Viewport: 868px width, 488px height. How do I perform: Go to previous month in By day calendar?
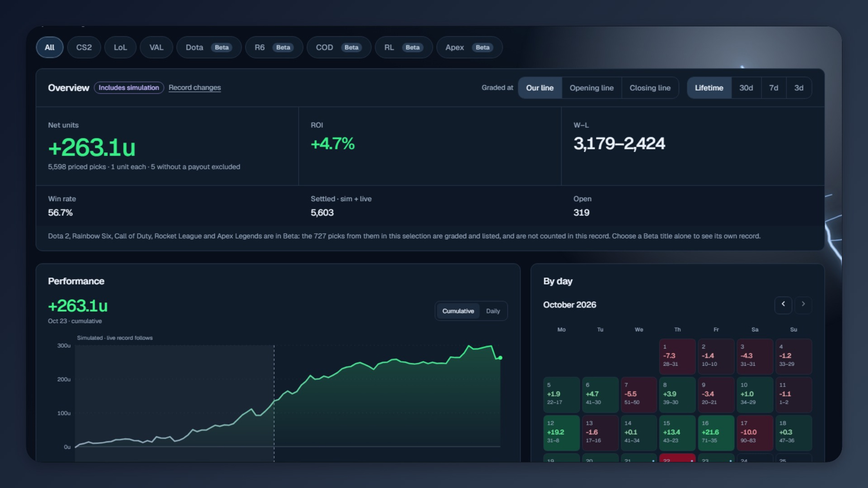pyautogui.click(x=783, y=305)
